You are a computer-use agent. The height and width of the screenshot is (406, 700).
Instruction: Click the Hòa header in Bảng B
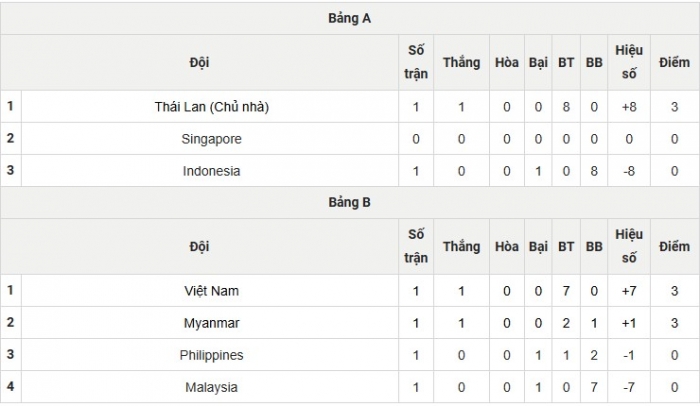(507, 246)
